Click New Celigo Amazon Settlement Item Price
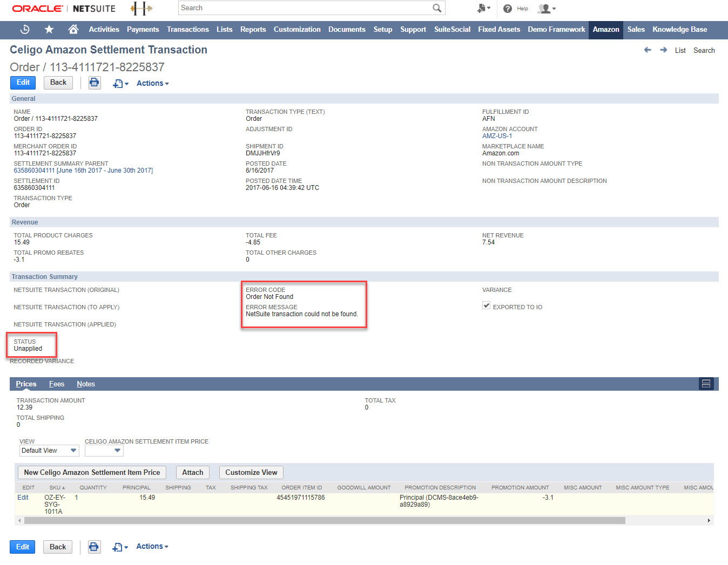Screen dimensions: 728x565 click(x=92, y=472)
